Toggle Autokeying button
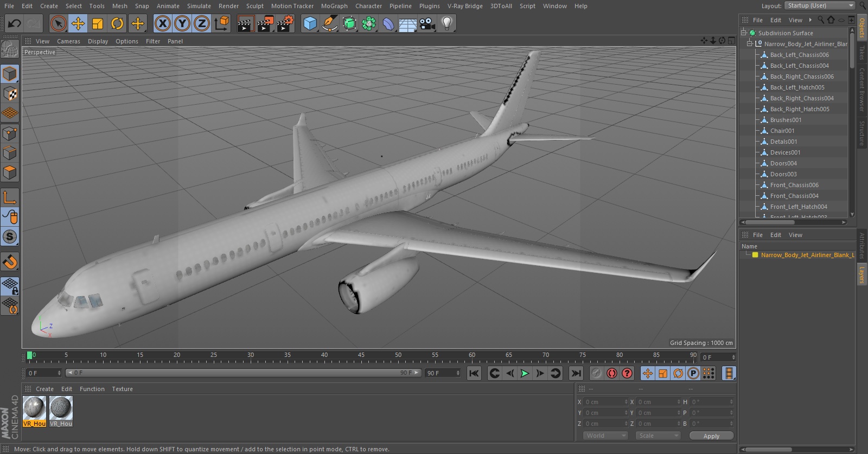Viewport: 868px width, 454px height. click(612, 373)
